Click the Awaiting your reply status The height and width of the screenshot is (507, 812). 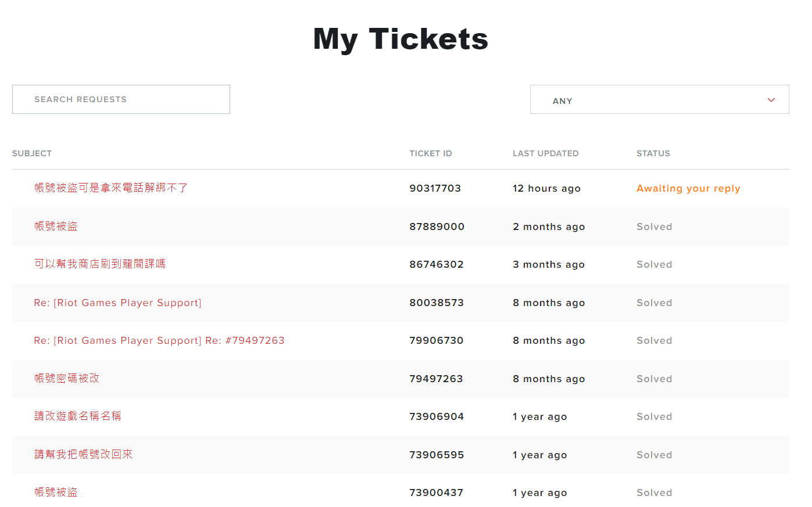pyautogui.click(x=688, y=188)
